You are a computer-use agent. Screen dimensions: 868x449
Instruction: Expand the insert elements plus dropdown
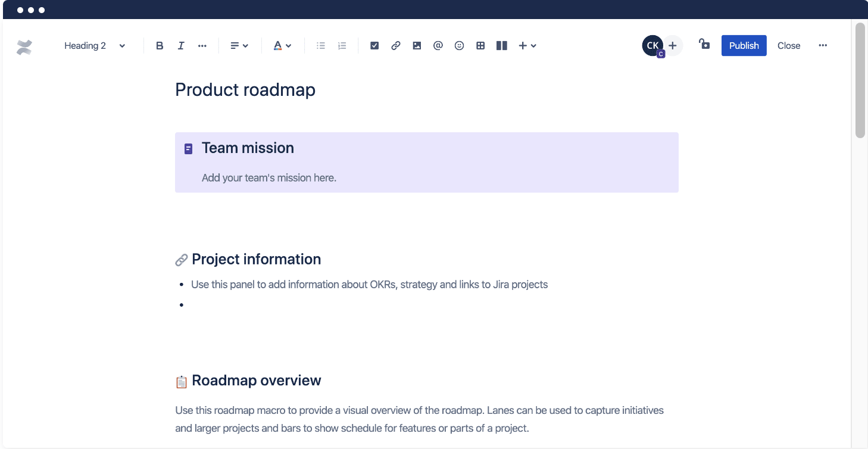click(526, 45)
